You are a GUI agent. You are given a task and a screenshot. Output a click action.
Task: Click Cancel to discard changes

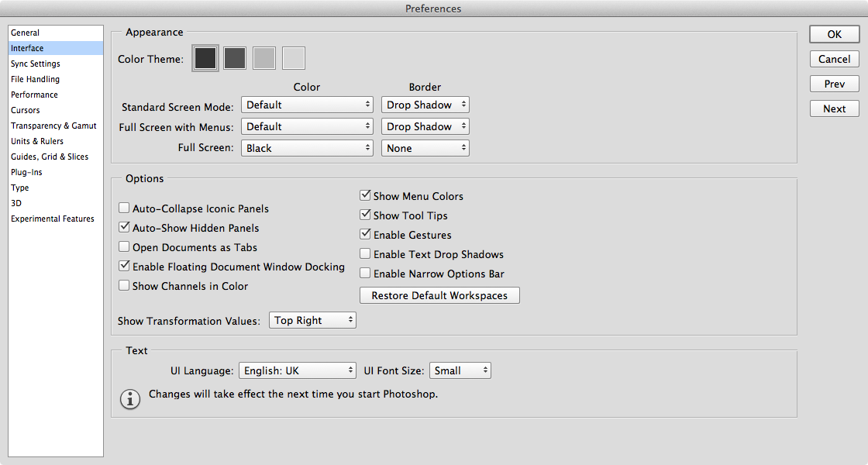coord(834,59)
